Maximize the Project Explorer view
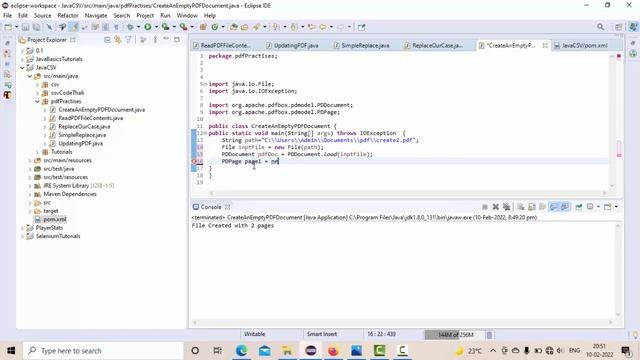The image size is (640, 360). (x=177, y=39)
